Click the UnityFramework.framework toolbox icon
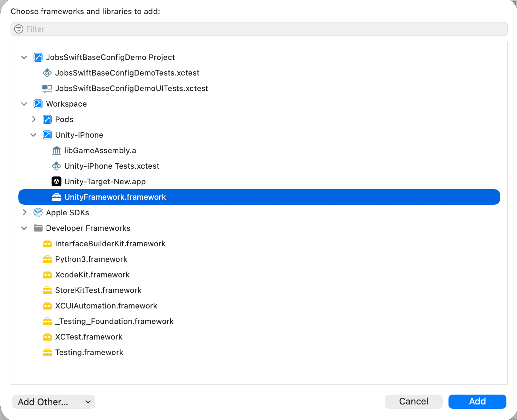The image size is (517, 420). click(x=56, y=197)
